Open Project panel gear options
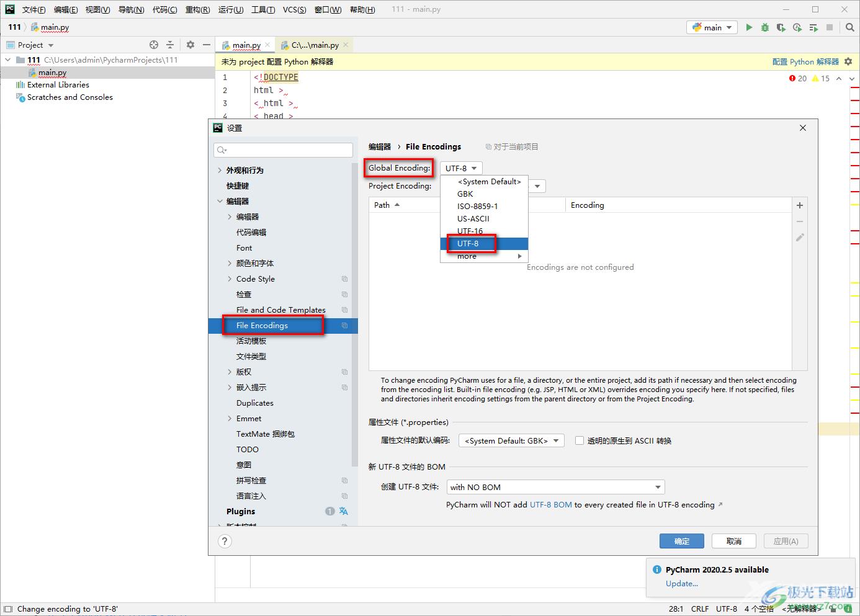Screen dimensions: 860x616 [x=190, y=45]
